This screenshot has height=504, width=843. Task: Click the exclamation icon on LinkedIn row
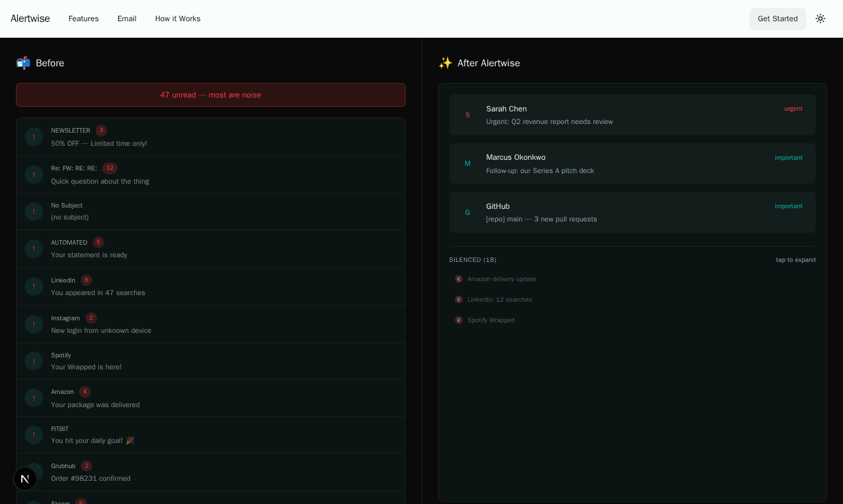point(34,286)
